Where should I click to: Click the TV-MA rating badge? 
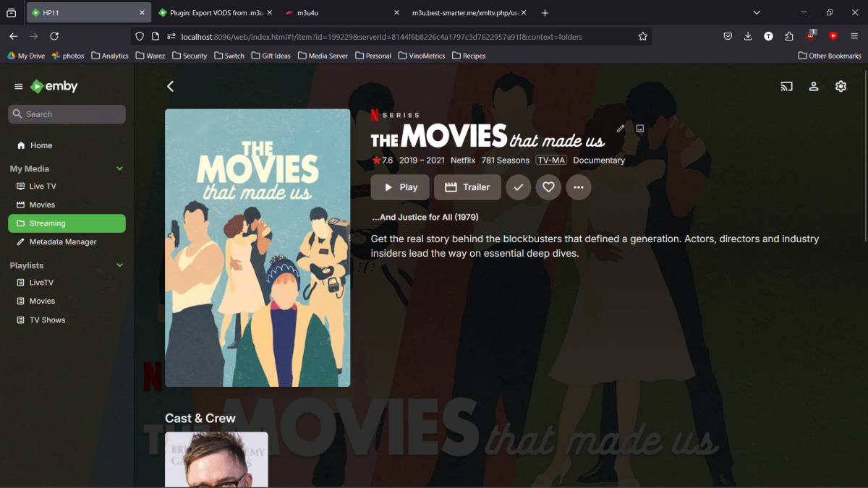(551, 160)
